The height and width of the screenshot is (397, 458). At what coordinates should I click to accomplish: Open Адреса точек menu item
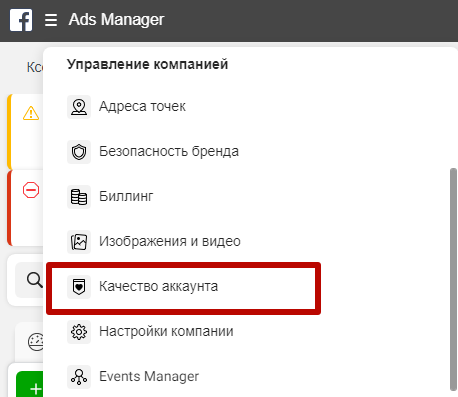142,107
